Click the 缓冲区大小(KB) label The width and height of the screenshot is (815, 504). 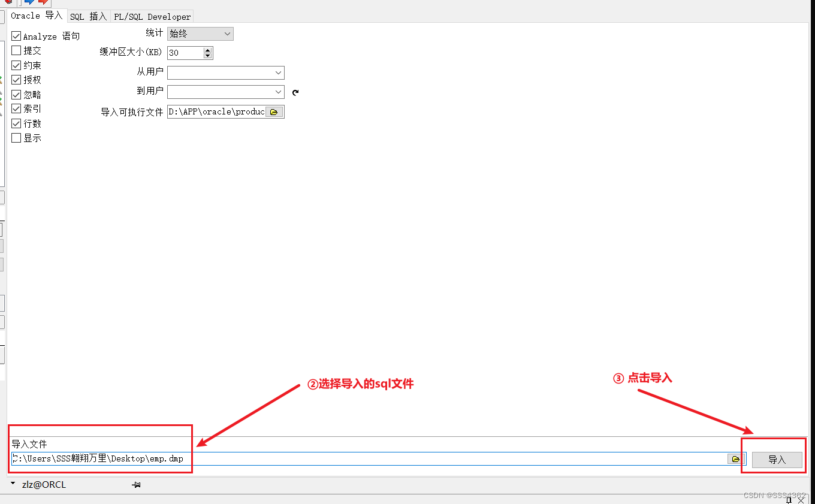click(131, 52)
